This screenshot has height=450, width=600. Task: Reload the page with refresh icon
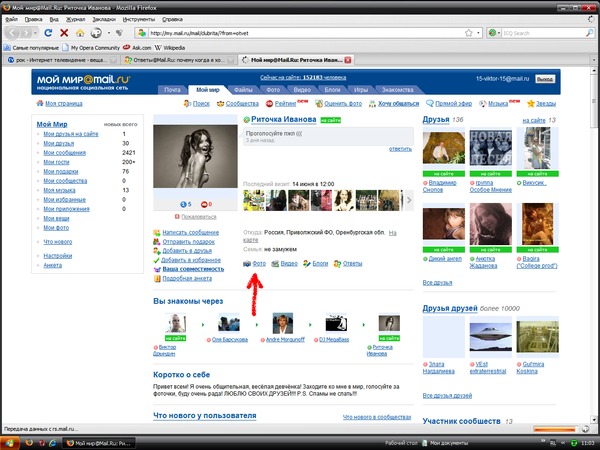pos(48,33)
